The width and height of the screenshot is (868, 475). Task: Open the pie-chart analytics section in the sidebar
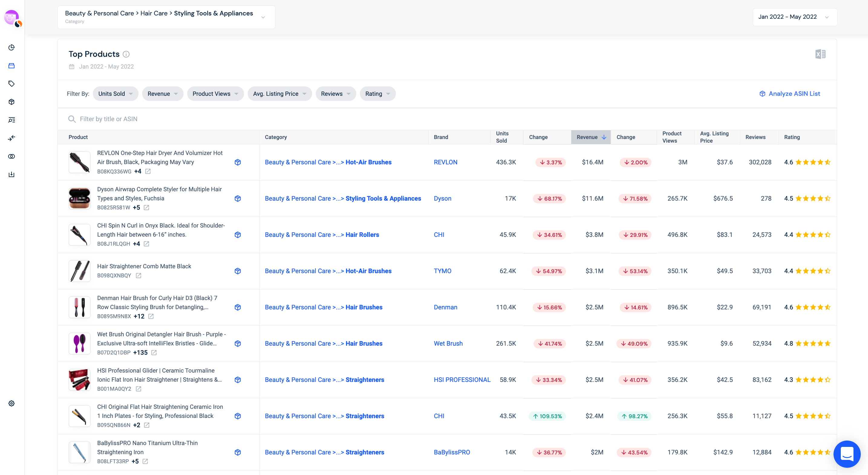click(x=11, y=47)
